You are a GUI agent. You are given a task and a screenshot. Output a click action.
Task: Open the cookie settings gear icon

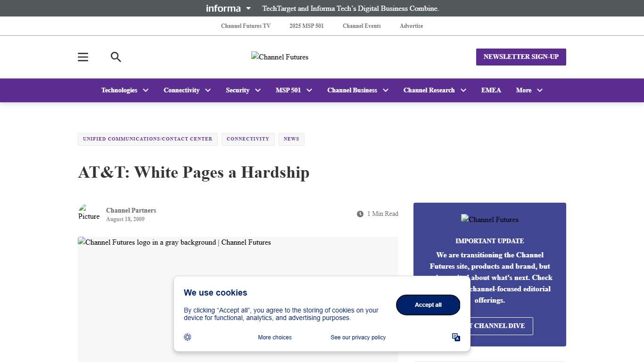pyautogui.click(x=187, y=337)
